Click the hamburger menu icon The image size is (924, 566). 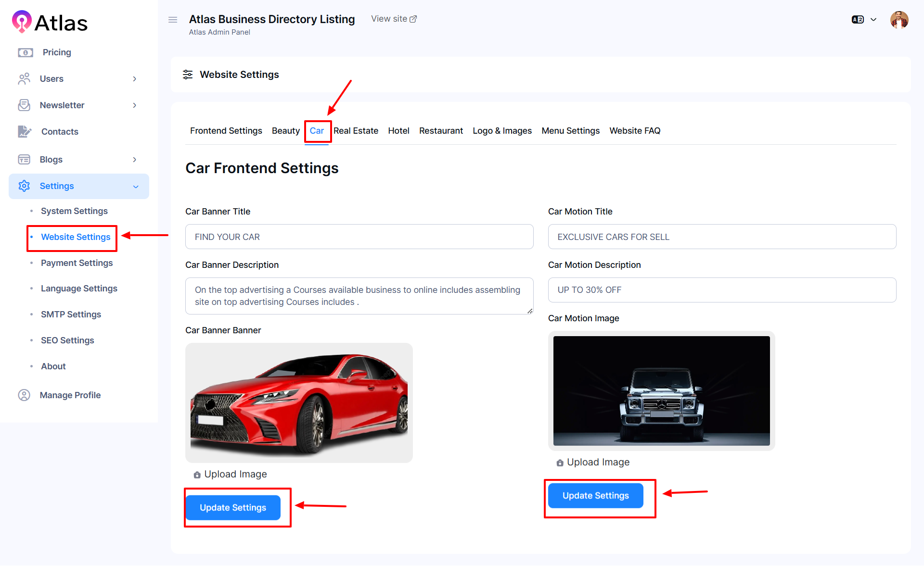[x=173, y=20]
